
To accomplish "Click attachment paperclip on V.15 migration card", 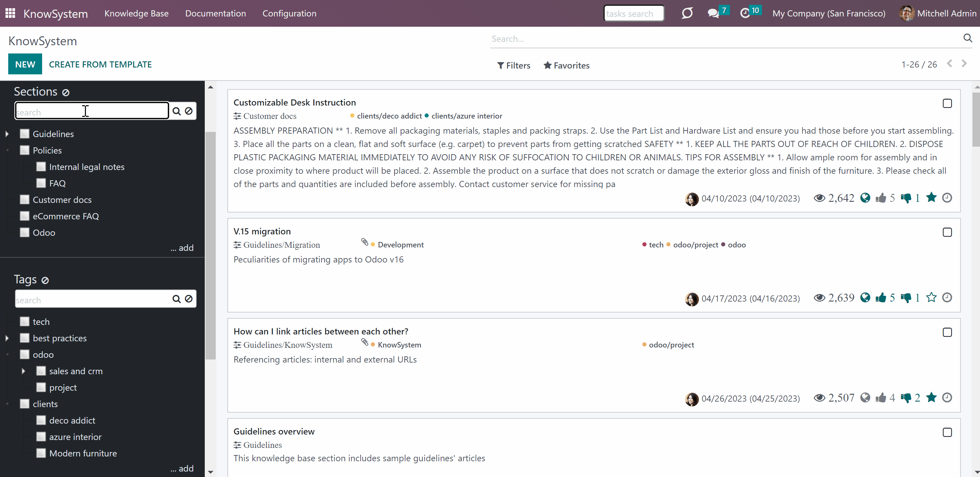I will 364,242.
